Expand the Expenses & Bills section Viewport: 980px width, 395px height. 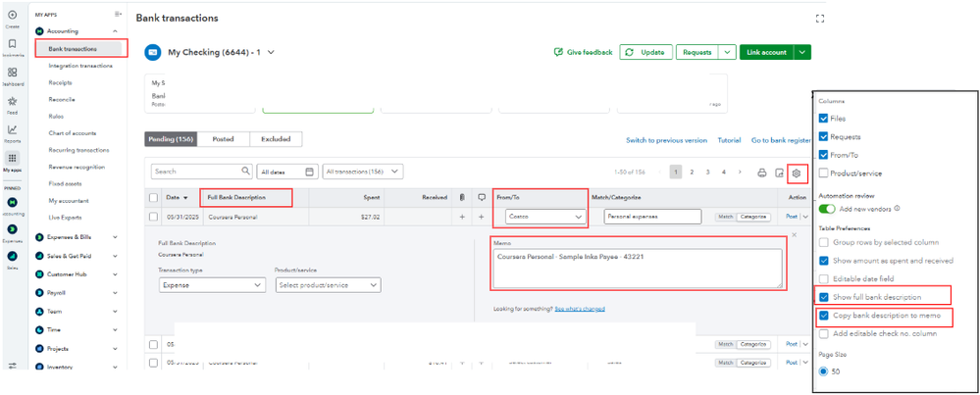115,237
